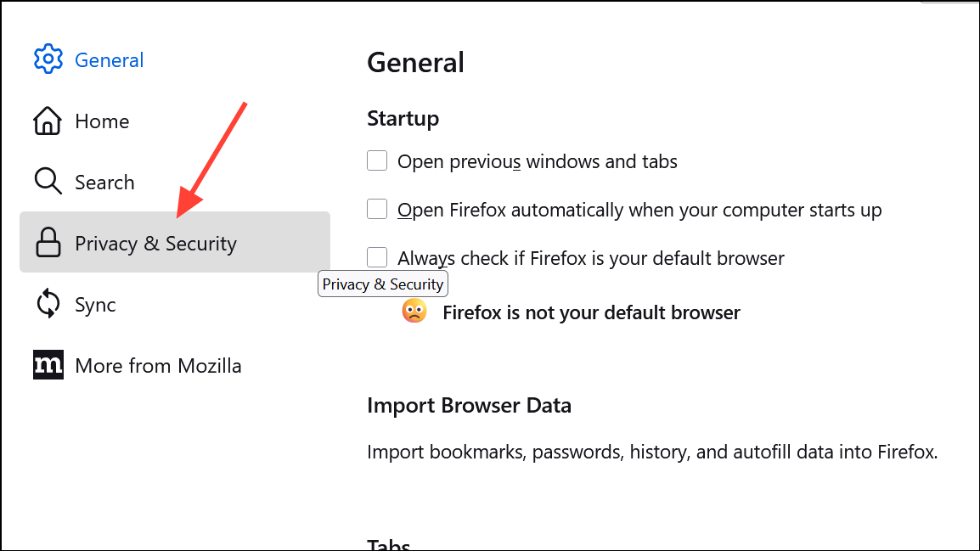Screen dimensions: 980x551
Task: Select the "General" text label in sidebar
Action: coord(110,60)
